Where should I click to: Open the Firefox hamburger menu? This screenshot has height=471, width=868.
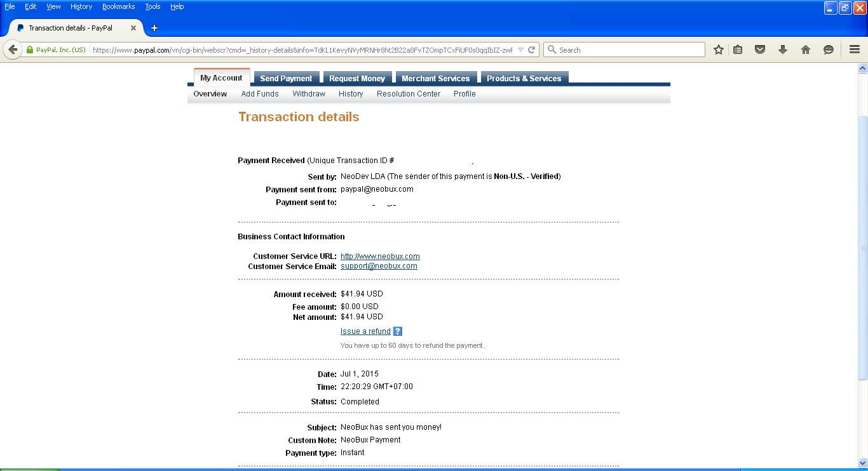[855, 50]
